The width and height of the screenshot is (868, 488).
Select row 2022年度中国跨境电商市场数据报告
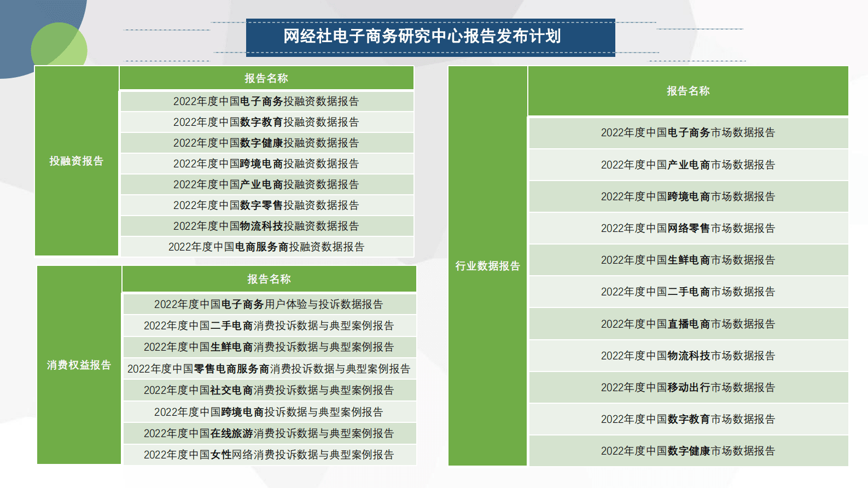coord(688,196)
